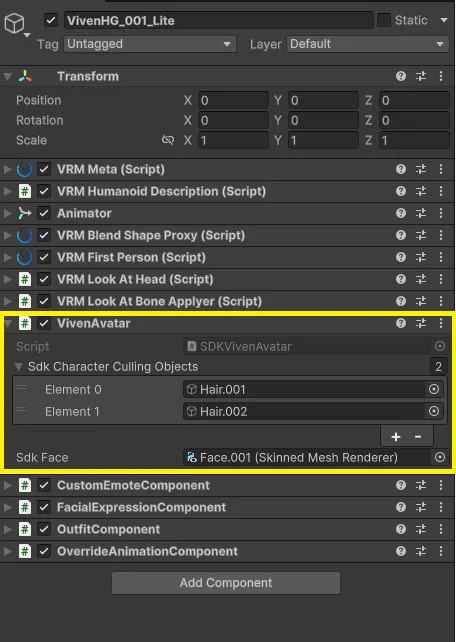Open the Tag dropdown showing Untagged

[150, 44]
